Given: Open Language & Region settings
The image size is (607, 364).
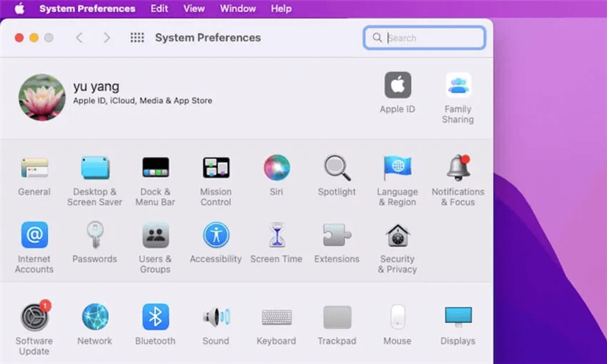Looking at the screenshot, I should 397,168.
